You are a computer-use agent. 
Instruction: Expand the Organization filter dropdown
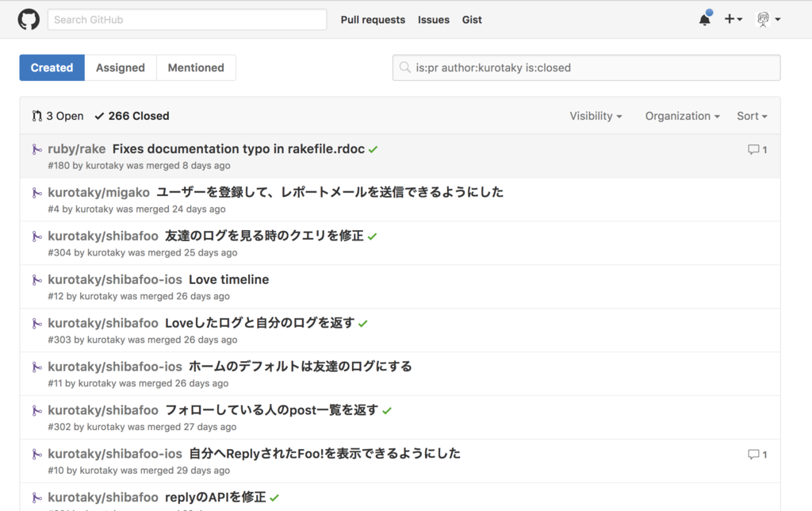click(682, 116)
